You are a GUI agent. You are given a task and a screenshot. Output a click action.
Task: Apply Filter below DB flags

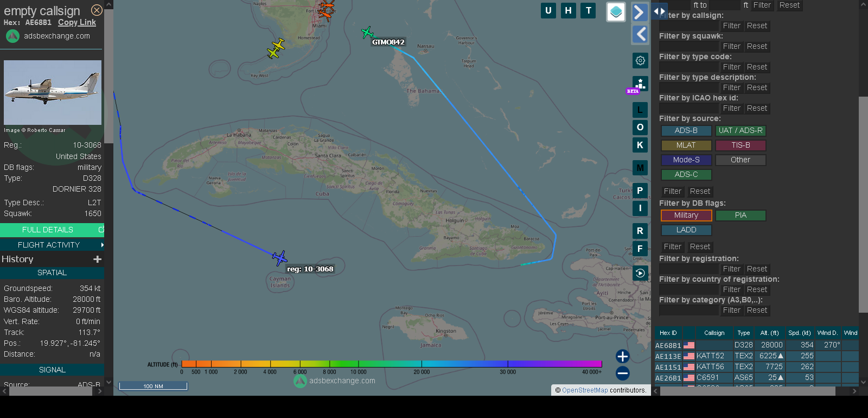point(672,246)
